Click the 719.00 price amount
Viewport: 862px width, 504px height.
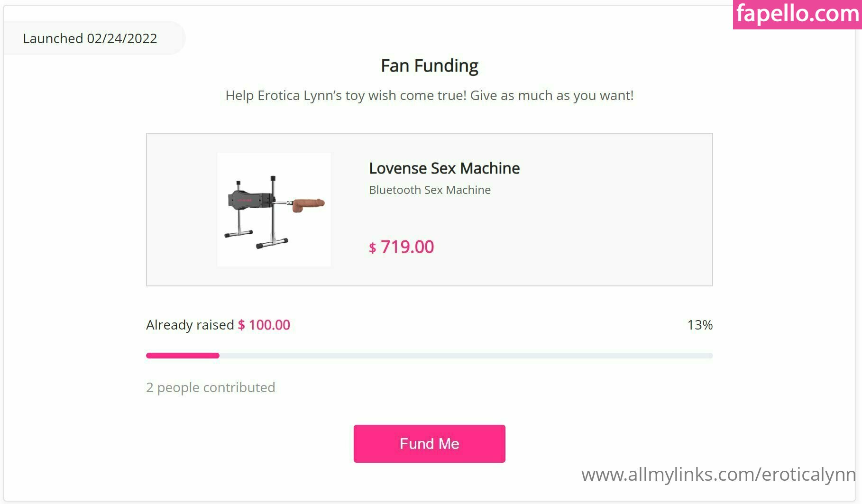pos(407,247)
